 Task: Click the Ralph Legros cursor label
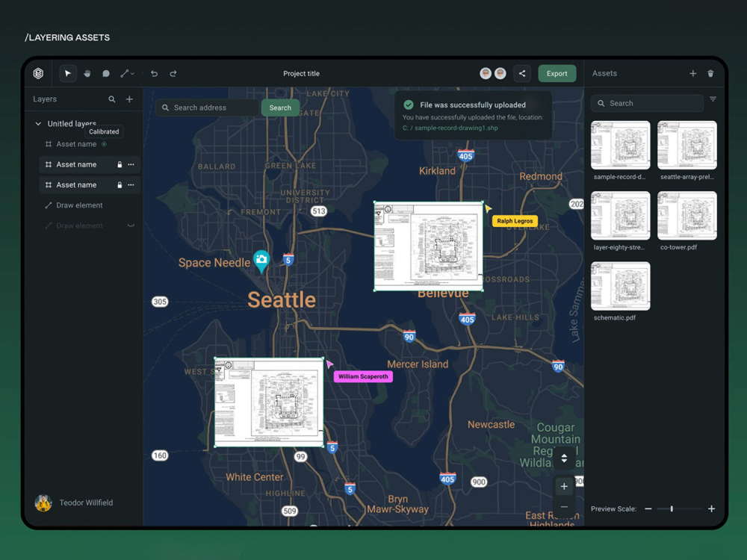tap(515, 221)
